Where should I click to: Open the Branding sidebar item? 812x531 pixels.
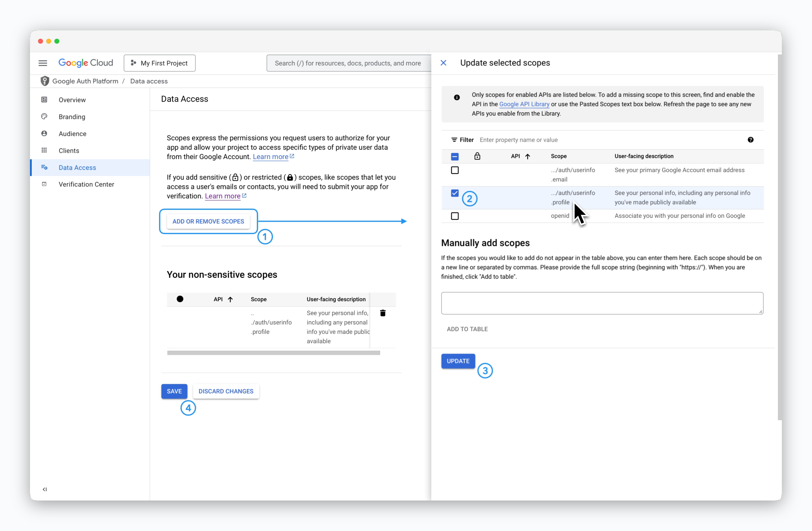[90, 117]
